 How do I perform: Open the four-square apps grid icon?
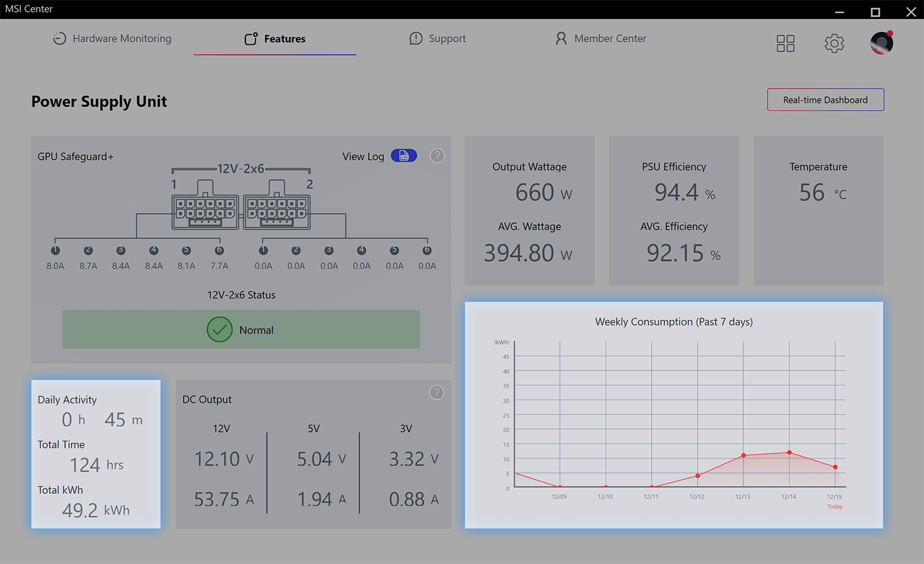click(x=785, y=43)
